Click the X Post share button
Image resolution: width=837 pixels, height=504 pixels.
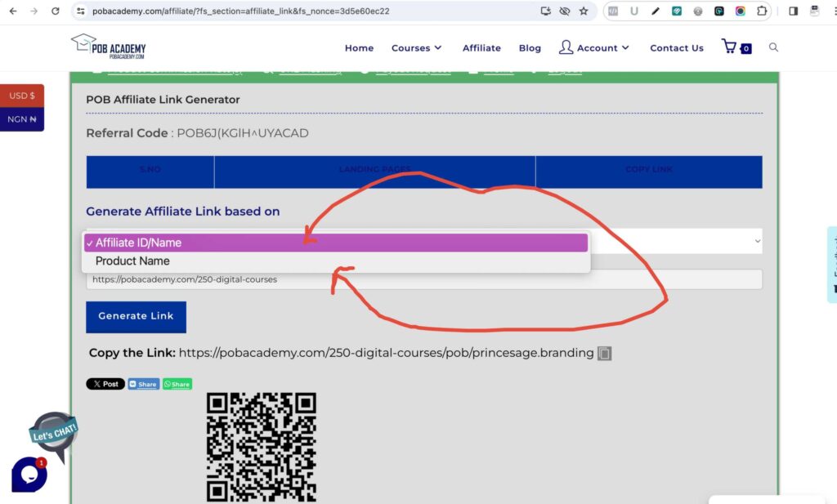(x=105, y=384)
